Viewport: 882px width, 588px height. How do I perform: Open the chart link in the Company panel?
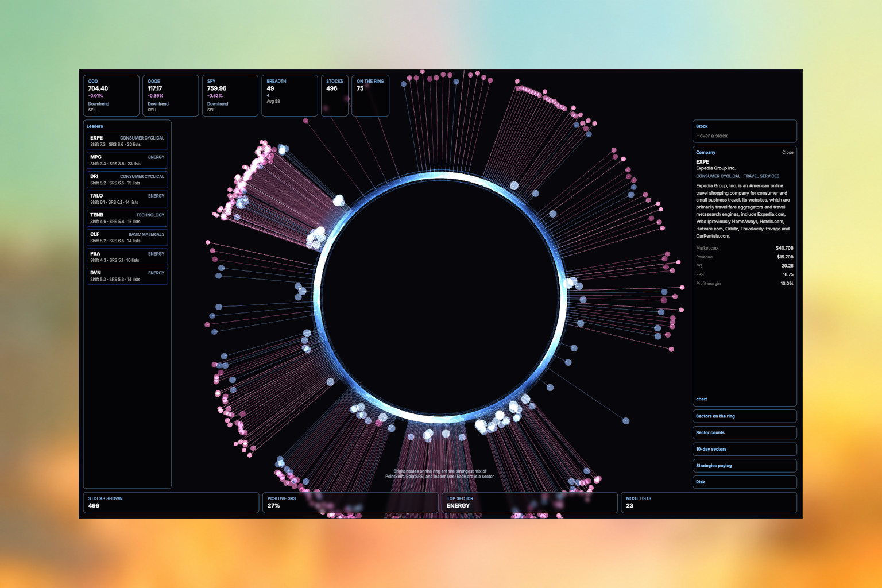coord(701,399)
